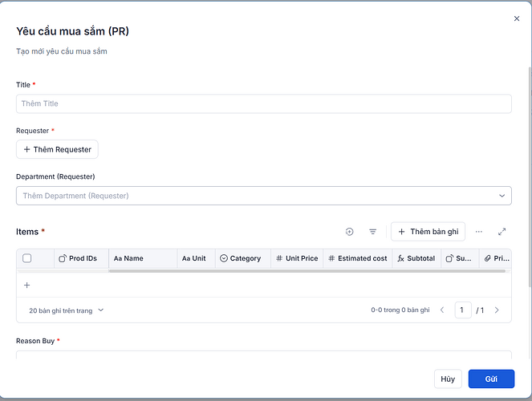
Task: Click the Unit Price column header
Action: pos(297,258)
